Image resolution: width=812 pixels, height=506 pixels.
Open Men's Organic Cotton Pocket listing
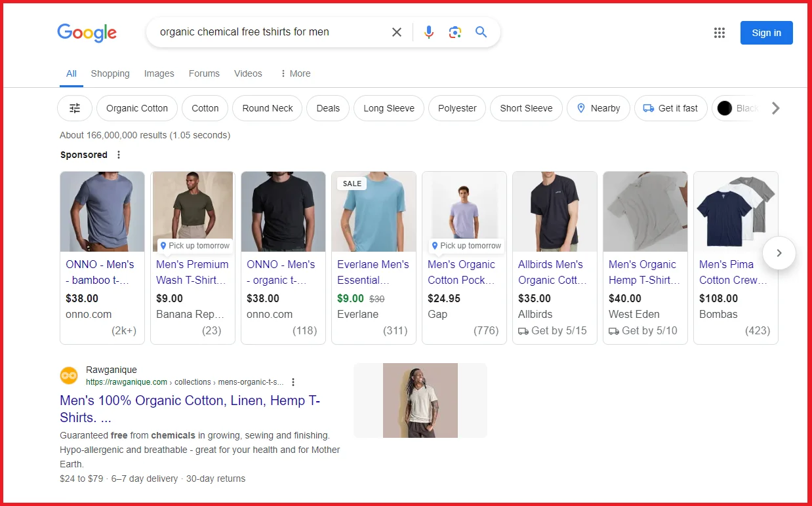462,272
